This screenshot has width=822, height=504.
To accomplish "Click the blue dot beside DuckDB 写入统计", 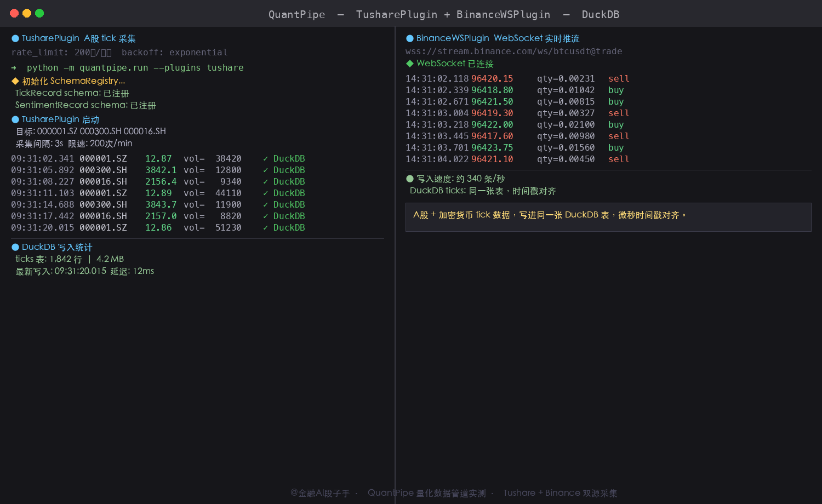I will [15, 248].
